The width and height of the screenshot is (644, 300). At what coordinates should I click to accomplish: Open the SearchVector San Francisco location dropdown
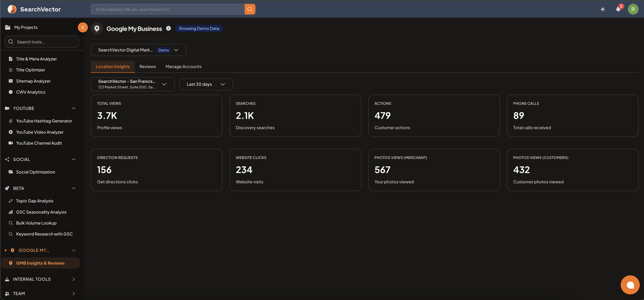(x=133, y=84)
